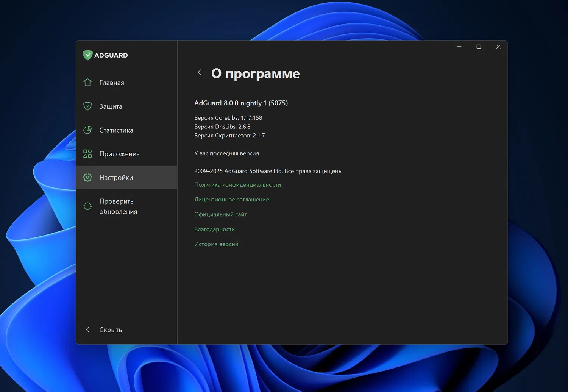Click the pie chart icon beside Статистика
Image resolution: width=568 pixels, height=392 pixels.
pyautogui.click(x=87, y=130)
